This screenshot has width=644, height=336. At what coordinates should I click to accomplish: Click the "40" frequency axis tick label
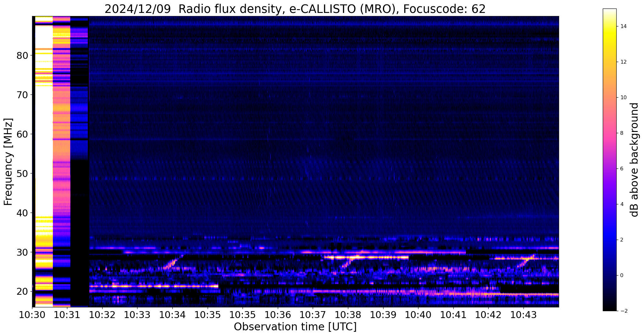pyautogui.click(x=22, y=213)
